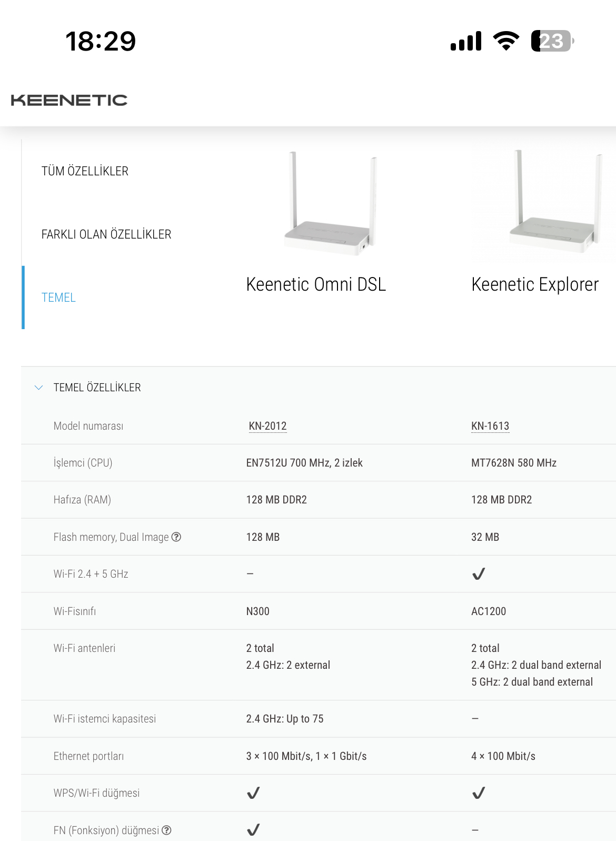Tap the 3 × 100 Mbit/s, 1 × 1 Gbit/s value

coord(306,756)
